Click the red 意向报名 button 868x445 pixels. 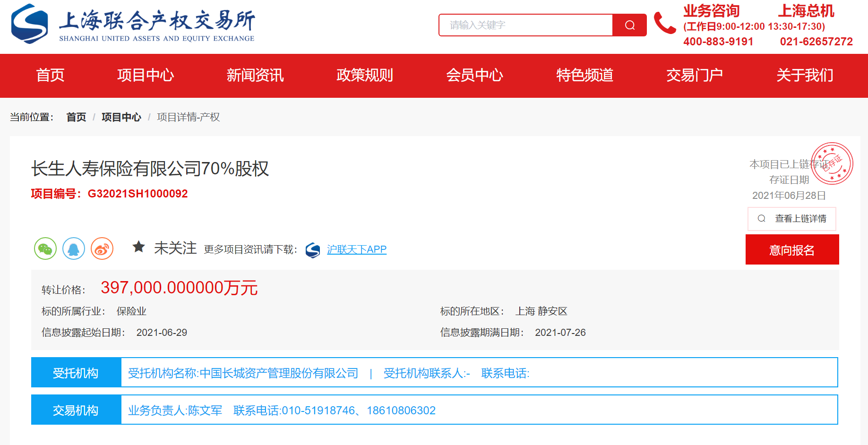pos(792,249)
